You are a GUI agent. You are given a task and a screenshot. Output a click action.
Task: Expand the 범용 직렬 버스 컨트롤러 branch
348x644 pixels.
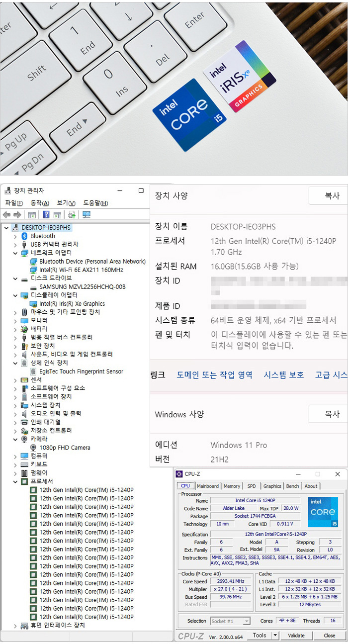coord(15,338)
